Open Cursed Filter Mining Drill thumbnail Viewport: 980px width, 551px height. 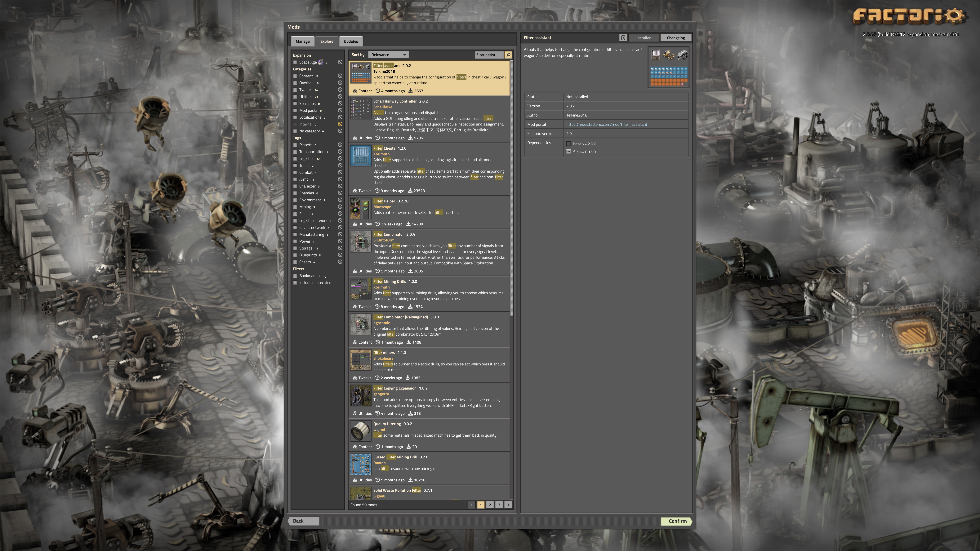(360, 465)
